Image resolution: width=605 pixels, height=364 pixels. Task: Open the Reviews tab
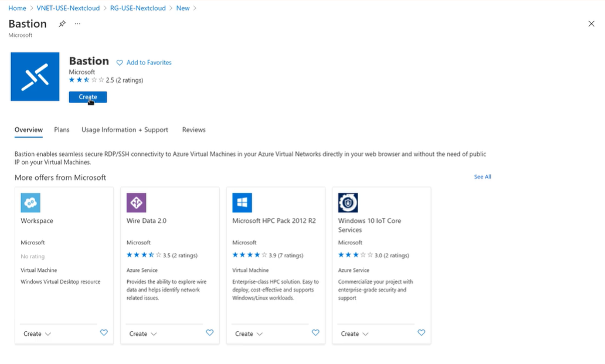pos(193,130)
